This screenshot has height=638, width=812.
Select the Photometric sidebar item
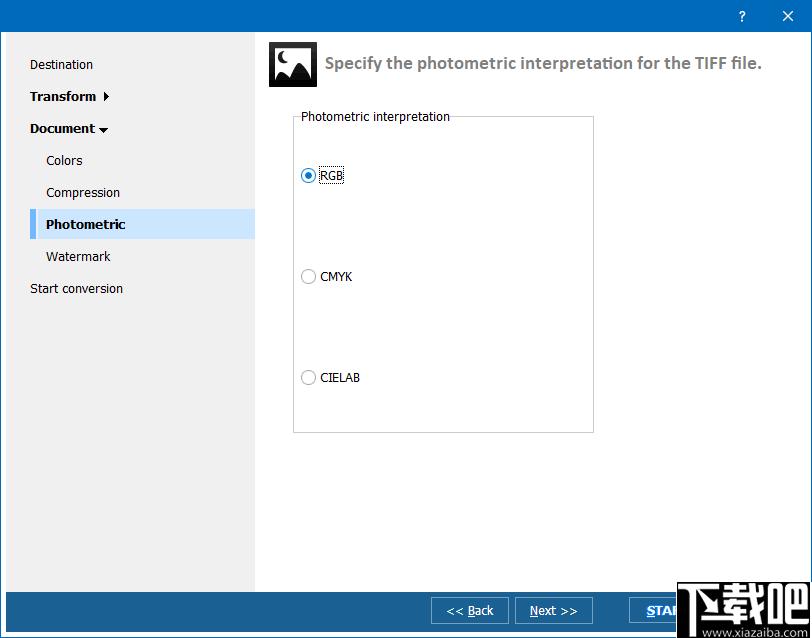pos(142,224)
